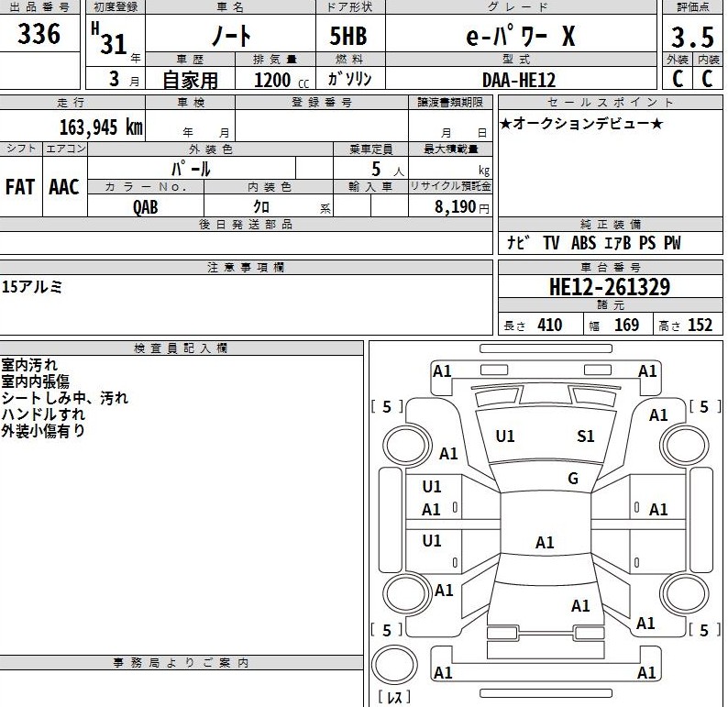The image size is (728, 707).
Task: Click the TV equipment entry
Action: (552, 243)
